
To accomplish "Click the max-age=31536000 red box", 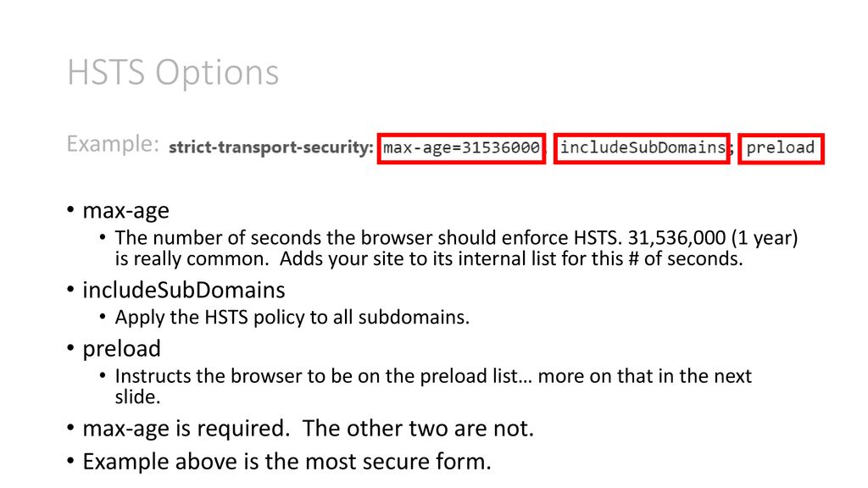I will coord(462,148).
